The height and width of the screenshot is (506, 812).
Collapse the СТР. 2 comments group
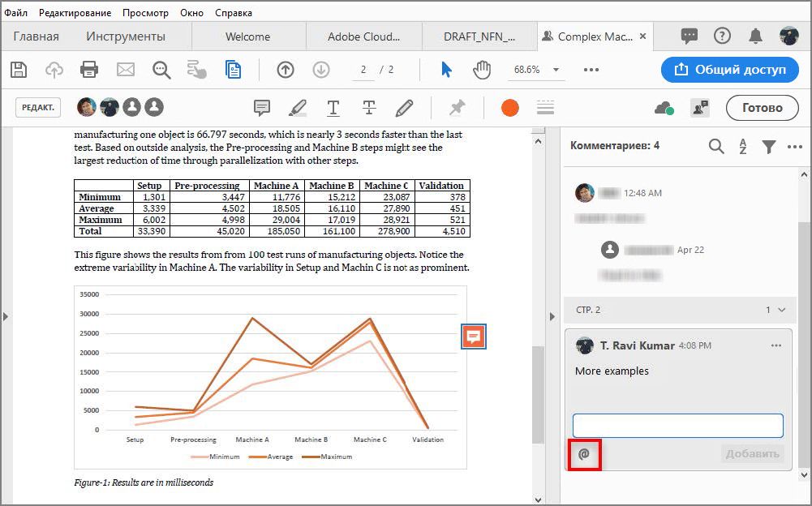point(781,310)
